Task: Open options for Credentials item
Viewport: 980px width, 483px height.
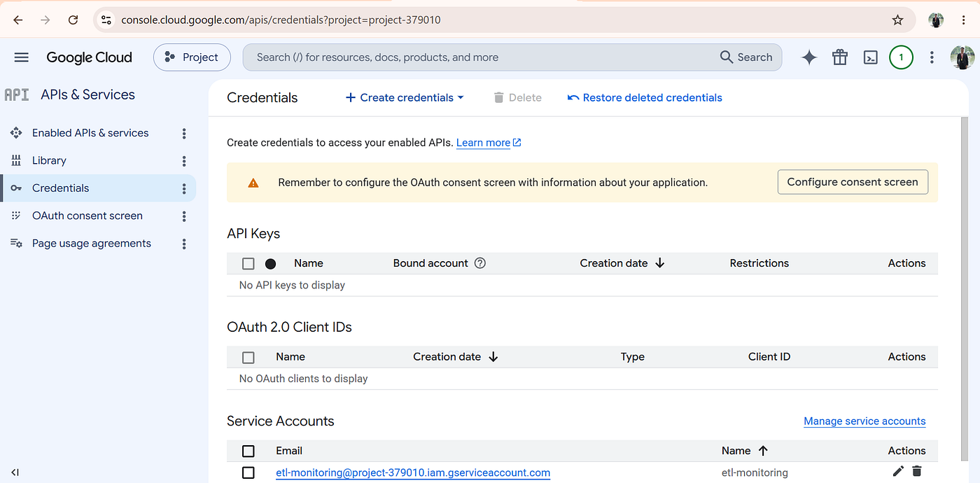Action: coord(184,188)
